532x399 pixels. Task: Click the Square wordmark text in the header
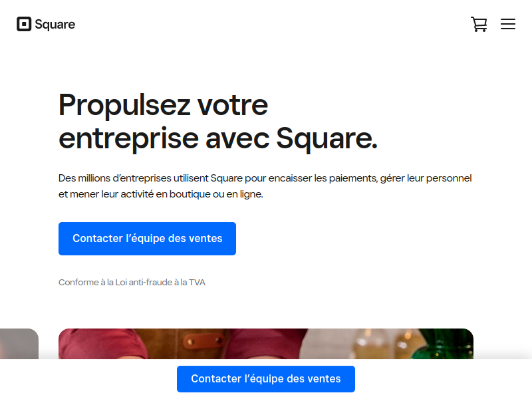pos(55,25)
